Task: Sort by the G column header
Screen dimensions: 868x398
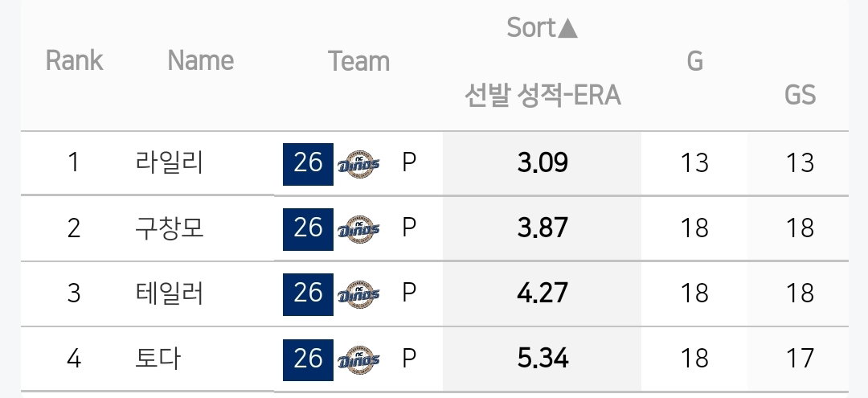Action: click(694, 61)
